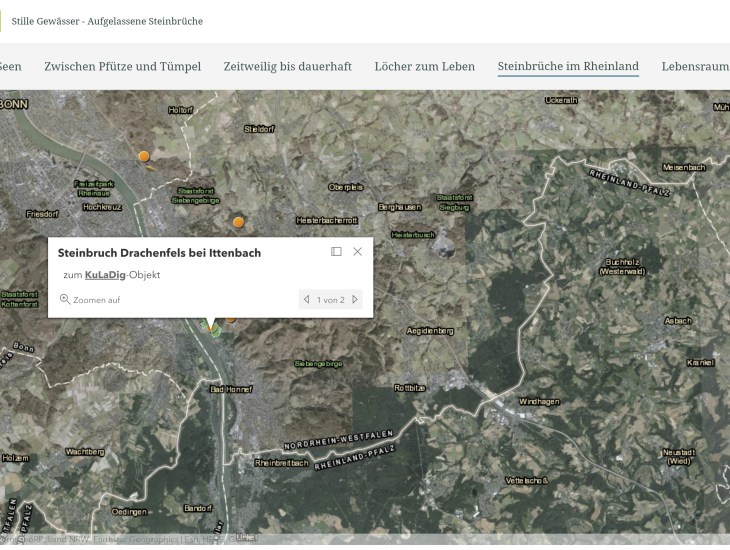Click the 'Stille Gewässer - Aufgelassene Steinbrüche' title
The height and width of the screenshot is (550, 730).
point(107,21)
